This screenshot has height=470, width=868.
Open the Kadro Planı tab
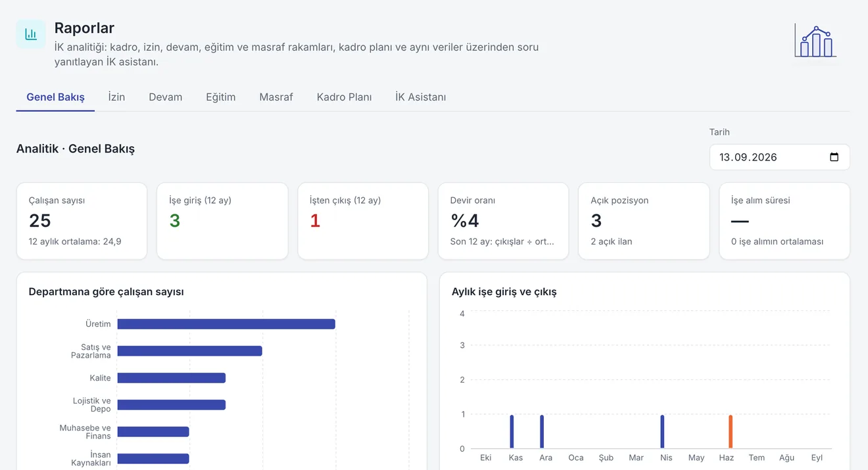344,97
